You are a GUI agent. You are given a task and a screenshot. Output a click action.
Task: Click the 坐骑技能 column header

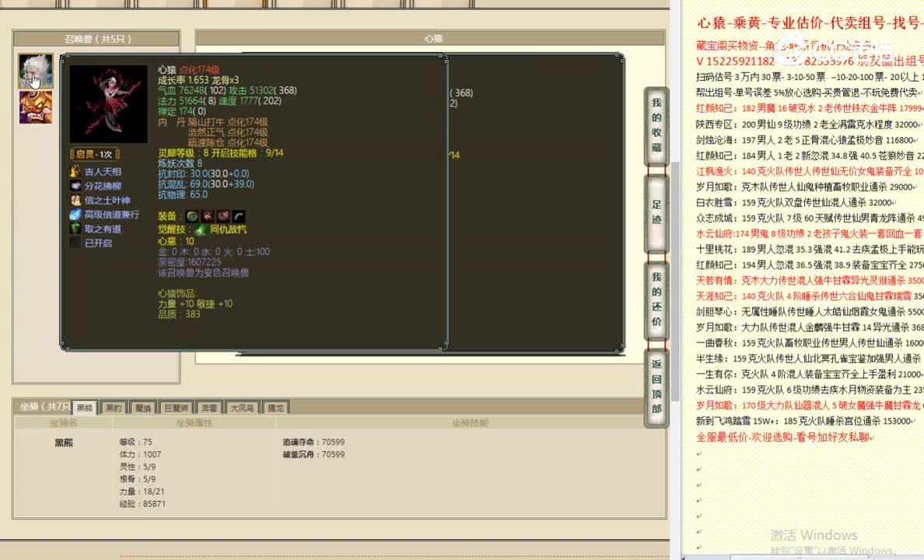click(470, 422)
